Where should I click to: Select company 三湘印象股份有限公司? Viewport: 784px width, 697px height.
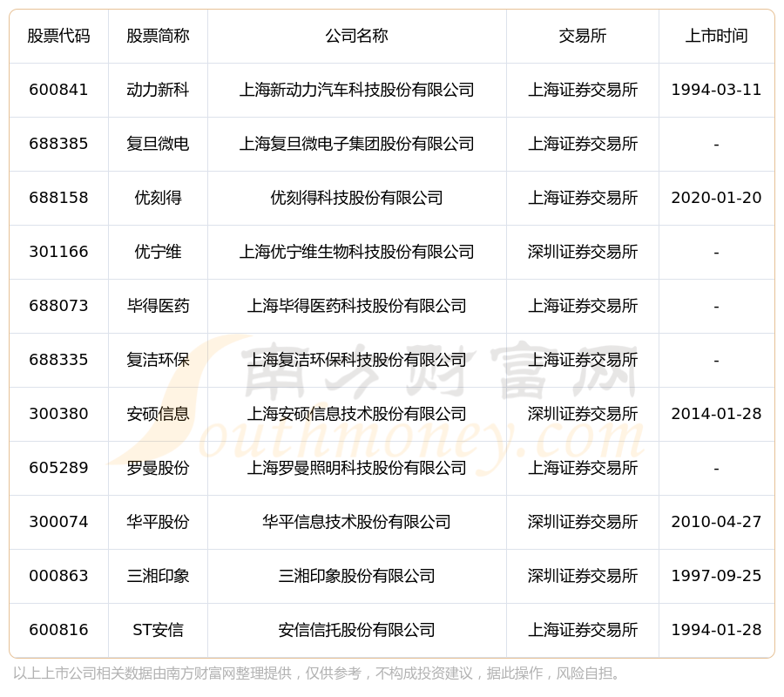[x=356, y=576]
